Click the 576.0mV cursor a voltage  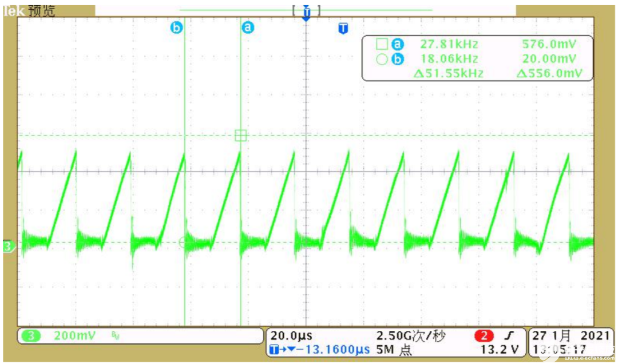coord(549,44)
